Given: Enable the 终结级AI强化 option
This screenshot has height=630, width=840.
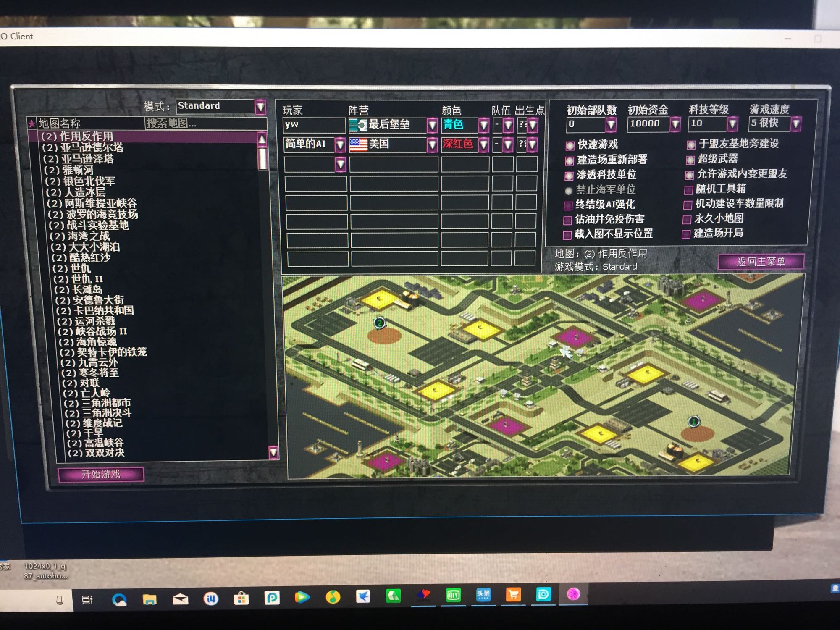Looking at the screenshot, I should (568, 205).
